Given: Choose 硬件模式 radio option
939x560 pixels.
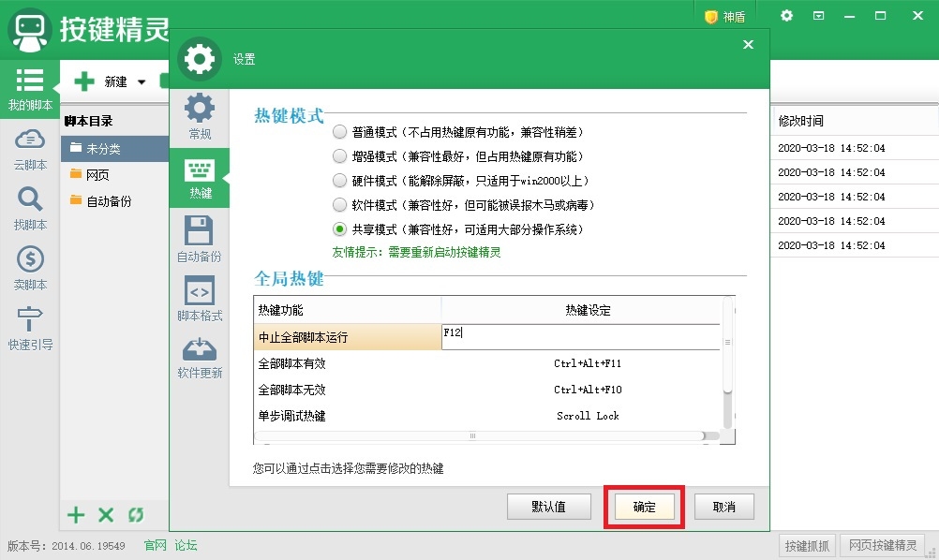Looking at the screenshot, I should [x=340, y=181].
